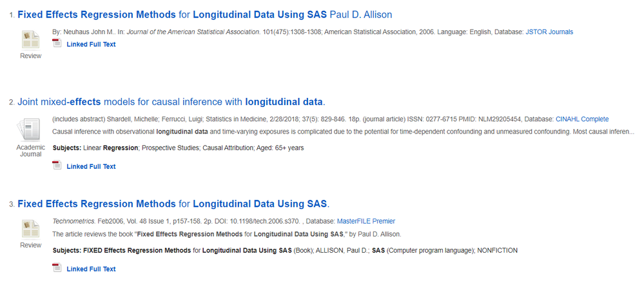Go to the CINAHL Complete database link
Screen dimensions: 644x283
581,119
